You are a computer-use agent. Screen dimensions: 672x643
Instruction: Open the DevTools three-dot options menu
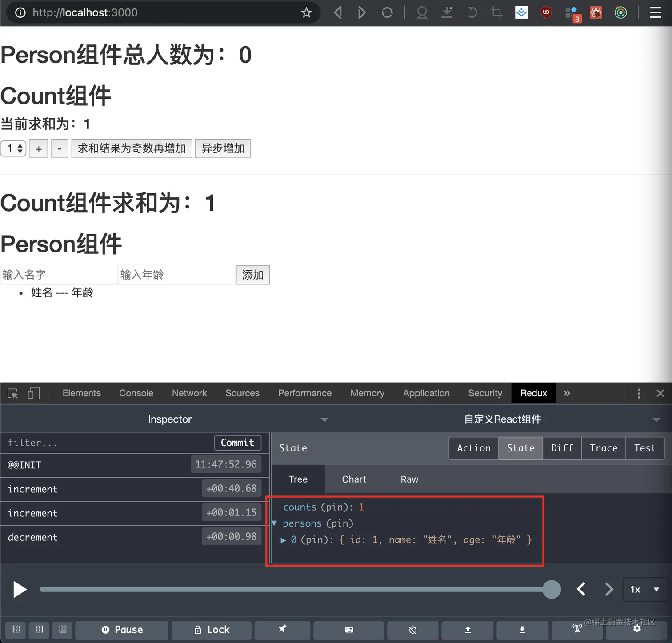pyautogui.click(x=639, y=393)
